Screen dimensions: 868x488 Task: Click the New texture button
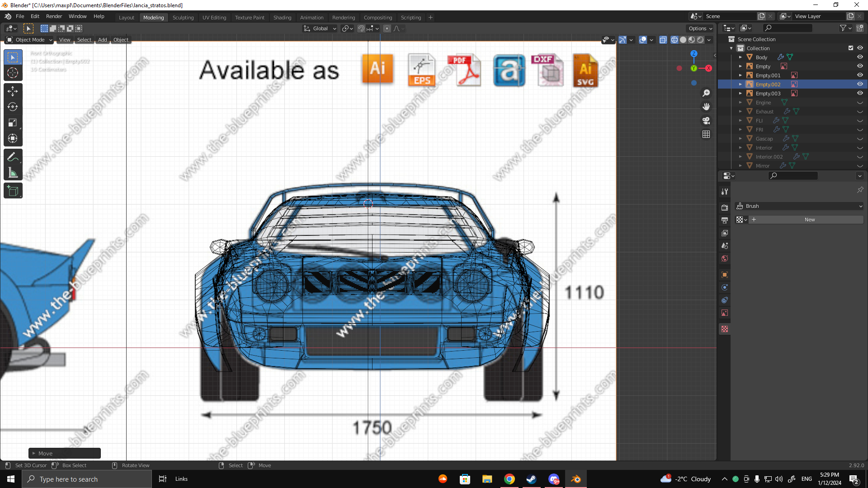pyautogui.click(x=809, y=220)
